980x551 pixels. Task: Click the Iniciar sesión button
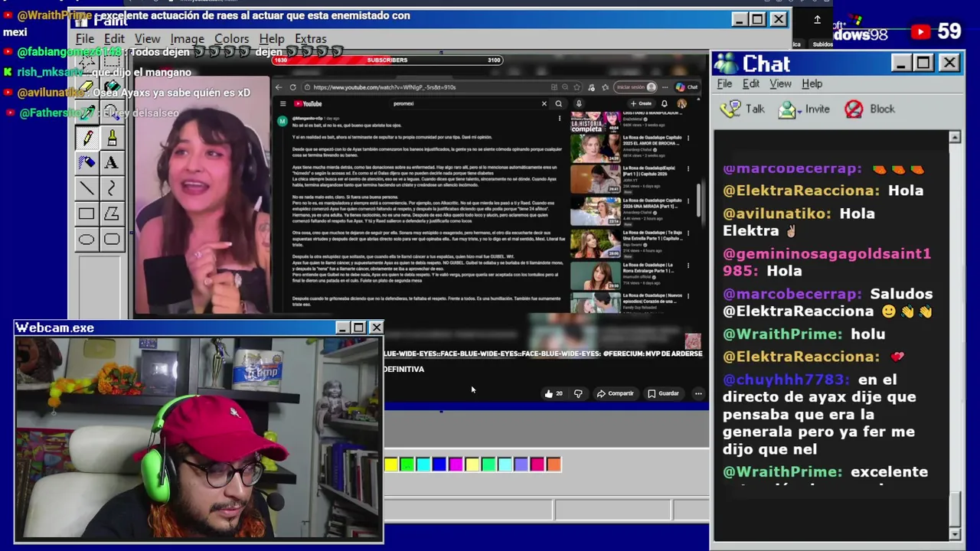pos(637,87)
